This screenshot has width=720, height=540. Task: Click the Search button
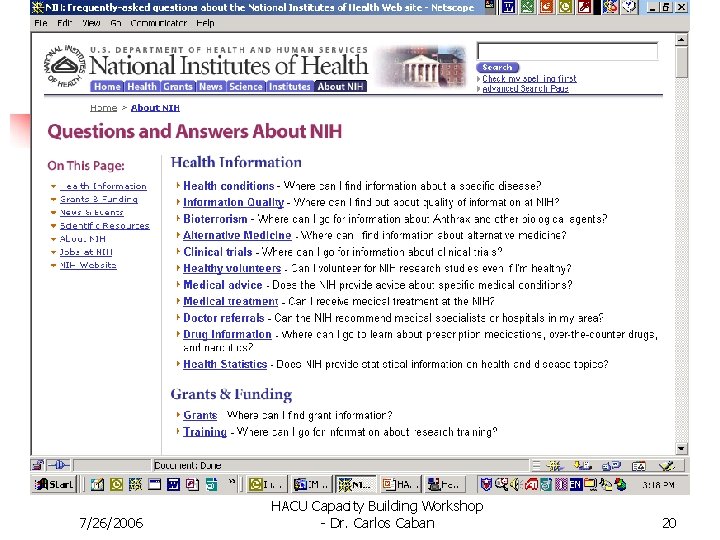click(497, 68)
